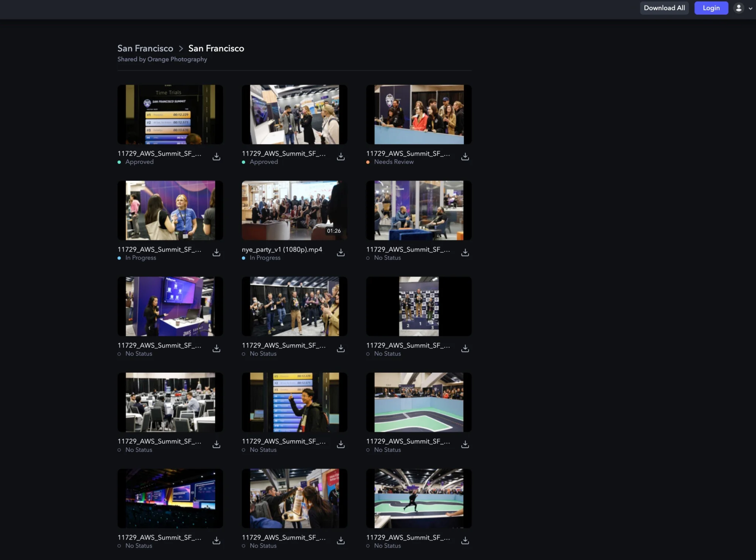This screenshot has height=560, width=756.
Task: Open the Needs Review status selector
Action: click(394, 162)
